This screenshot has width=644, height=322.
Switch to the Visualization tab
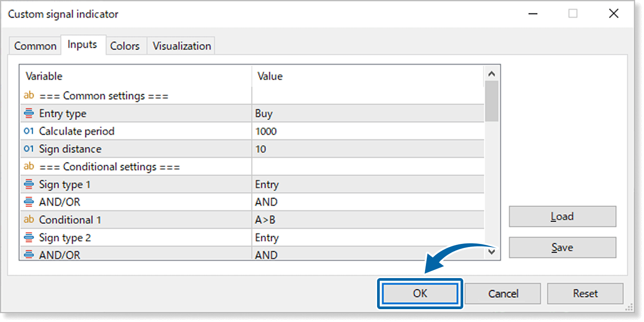pos(181,45)
